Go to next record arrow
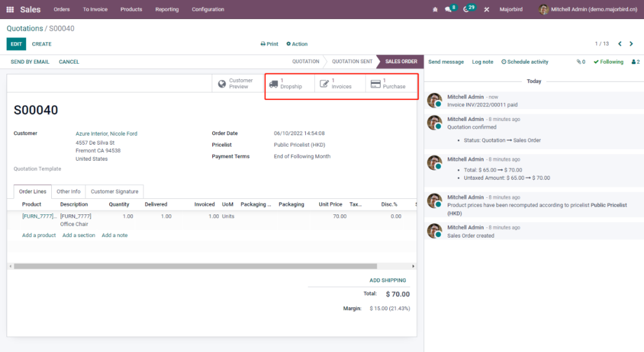Viewport: 644px width, 352px height. [x=631, y=44]
